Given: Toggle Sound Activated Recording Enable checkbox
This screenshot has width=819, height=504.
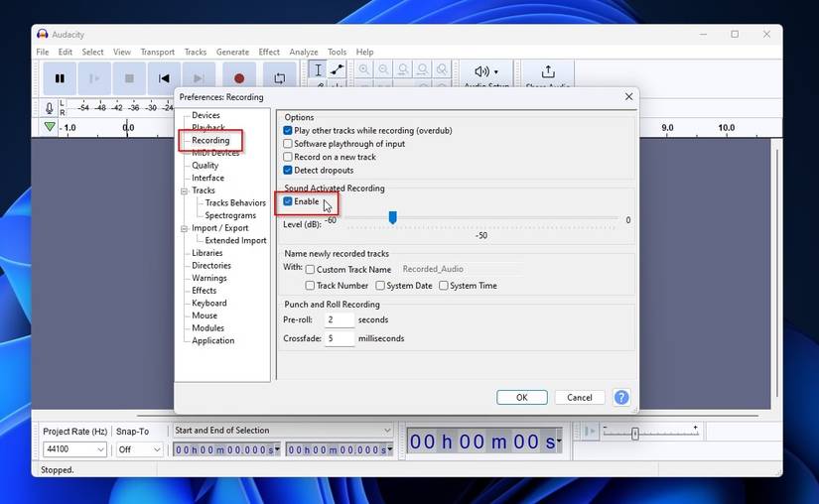Looking at the screenshot, I should pyautogui.click(x=287, y=201).
